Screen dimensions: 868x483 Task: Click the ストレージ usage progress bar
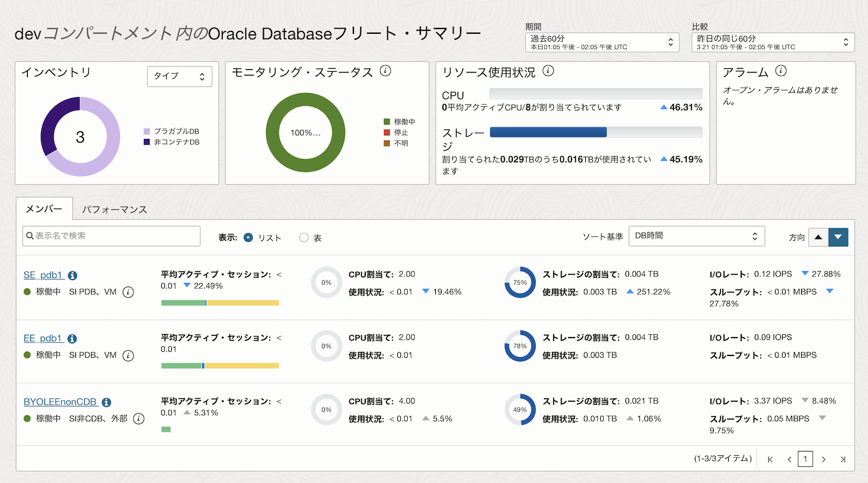click(x=596, y=132)
